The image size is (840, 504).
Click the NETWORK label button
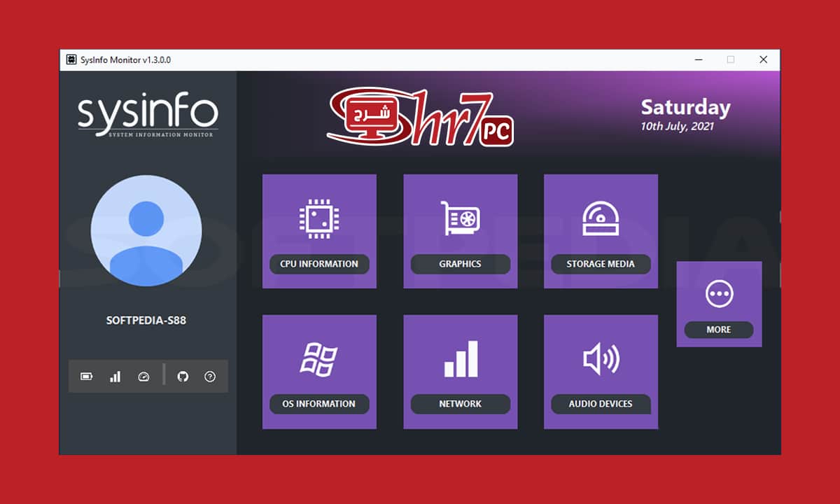tap(460, 404)
